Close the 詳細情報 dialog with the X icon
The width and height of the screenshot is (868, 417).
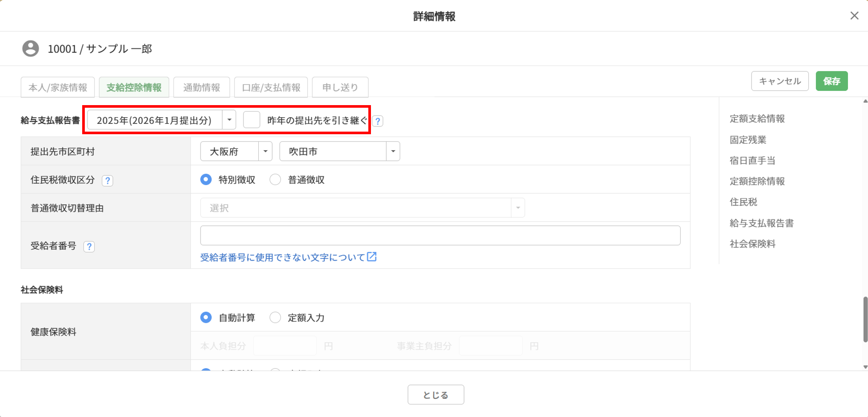point(854,16)
